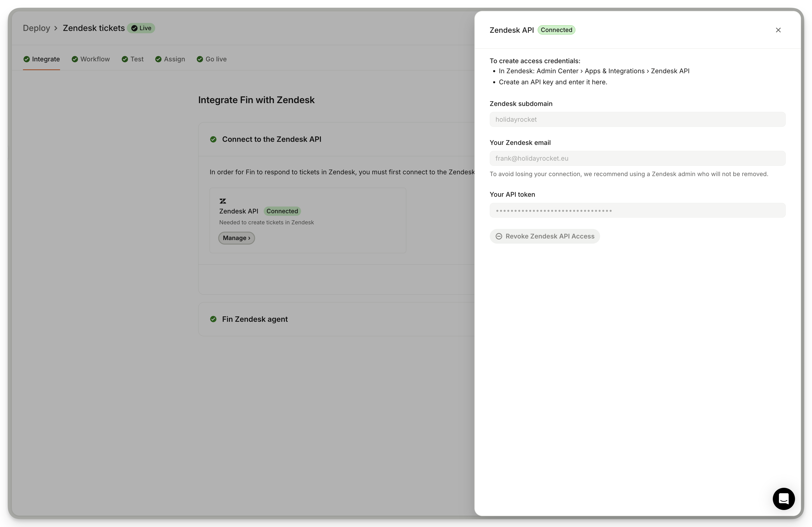
Task: Open the Manage button on Zendesk API card
Action: point(236,238)
